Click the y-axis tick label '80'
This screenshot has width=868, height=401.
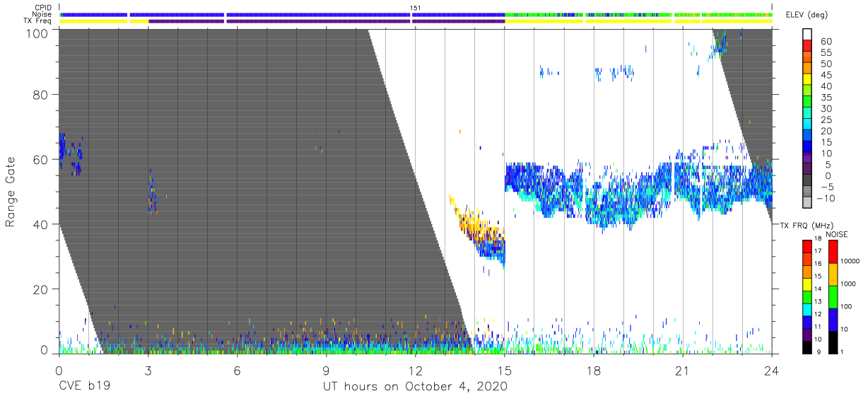click(x=40, y=95)
